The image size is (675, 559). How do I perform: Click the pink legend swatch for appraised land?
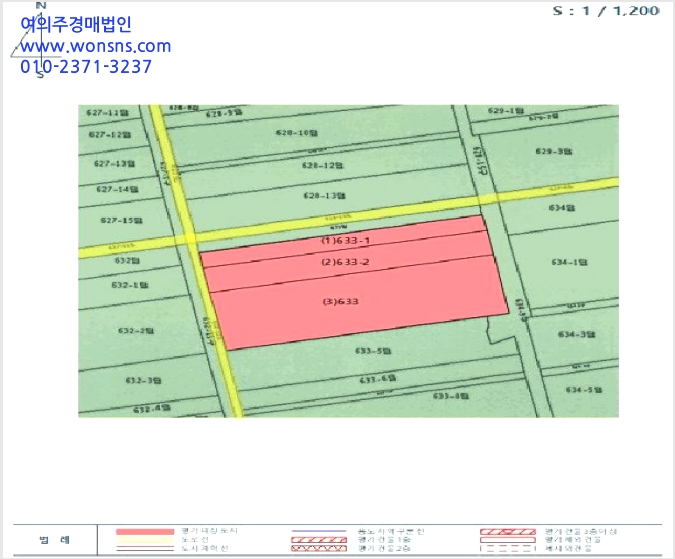(145, 531)
